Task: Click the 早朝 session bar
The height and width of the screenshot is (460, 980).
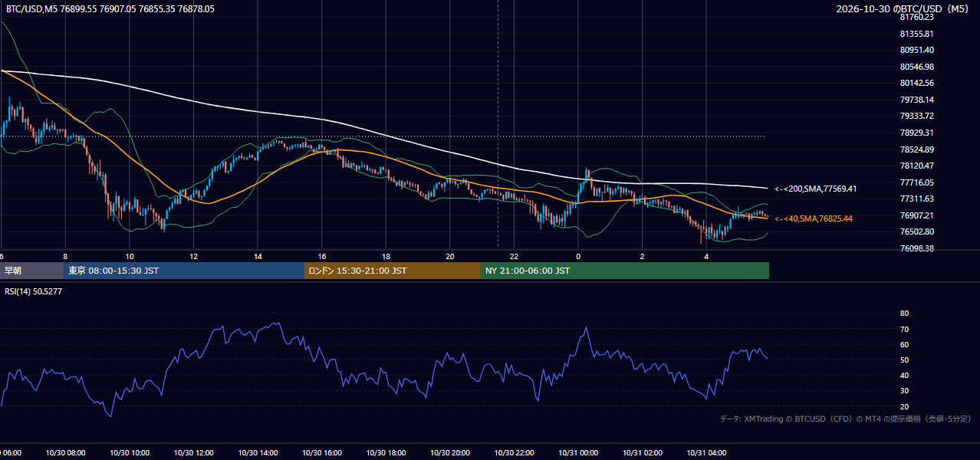Action: tap(31, 271)
